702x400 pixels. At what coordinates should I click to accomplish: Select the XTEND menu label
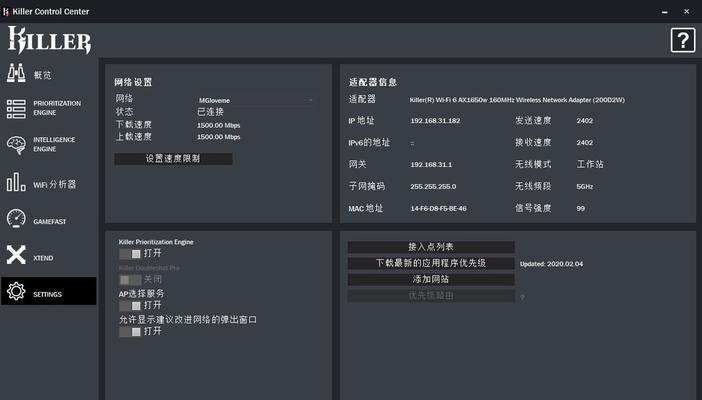tap(43, 258)
